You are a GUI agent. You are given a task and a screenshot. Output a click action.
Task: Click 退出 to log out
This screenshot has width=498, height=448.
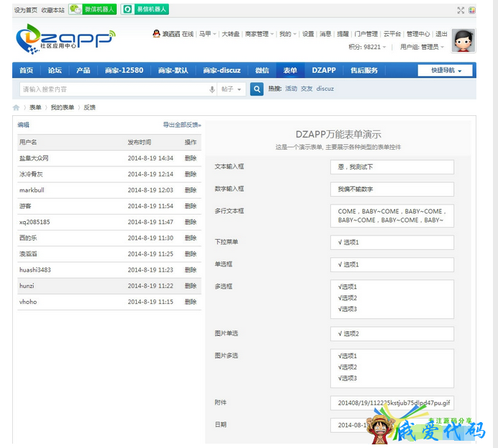tap(441, 34)
